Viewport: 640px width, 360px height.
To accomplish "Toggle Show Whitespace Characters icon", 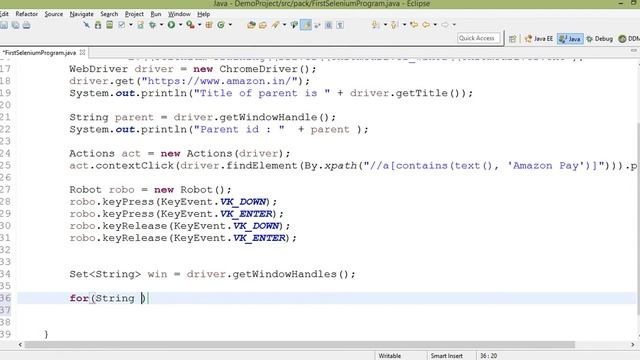I will tap(340, 25).
